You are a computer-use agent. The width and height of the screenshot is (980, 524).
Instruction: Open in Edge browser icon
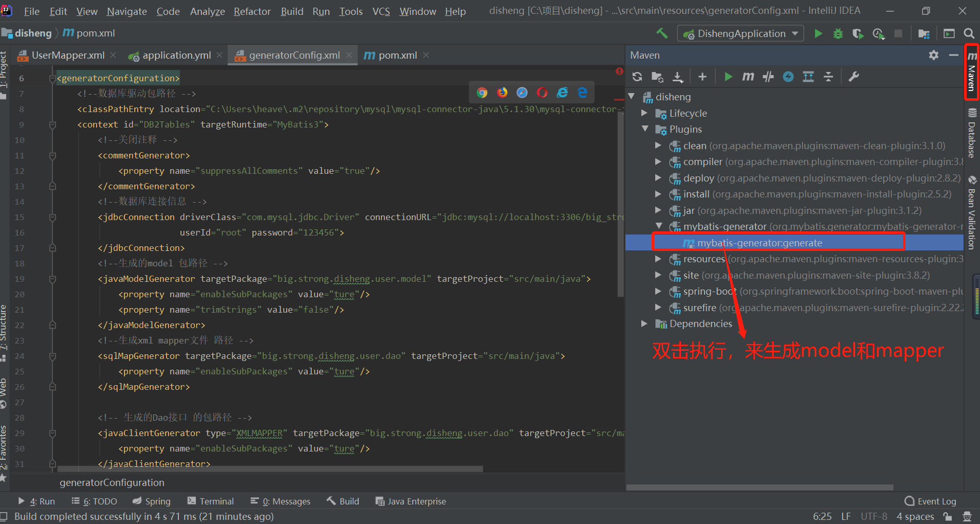582,93
